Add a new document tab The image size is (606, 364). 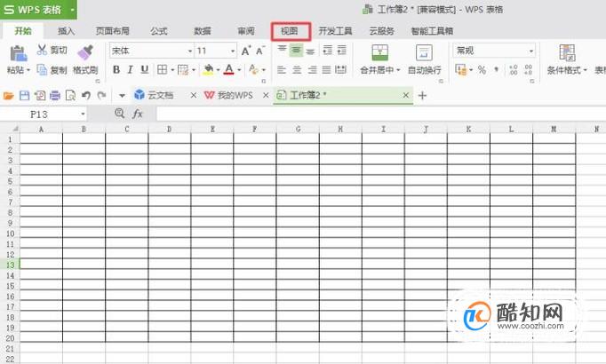tap(422, 95)
